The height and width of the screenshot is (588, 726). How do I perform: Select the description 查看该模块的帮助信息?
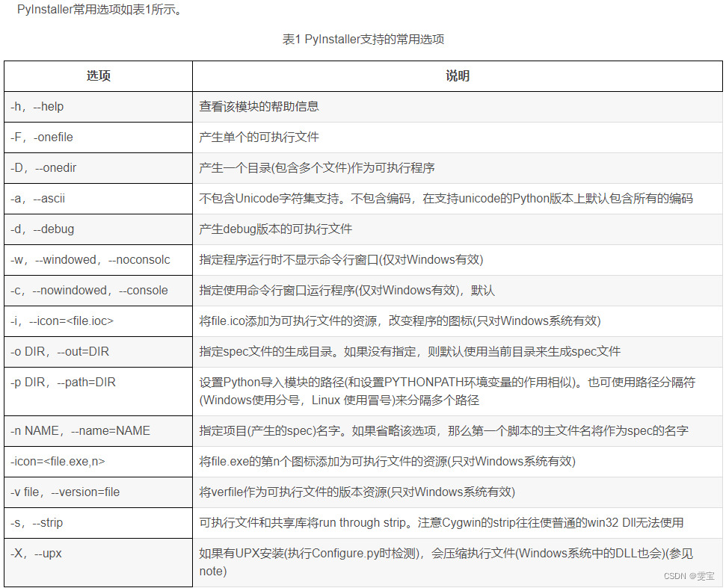pyautogui.click(x=458, y=107)
